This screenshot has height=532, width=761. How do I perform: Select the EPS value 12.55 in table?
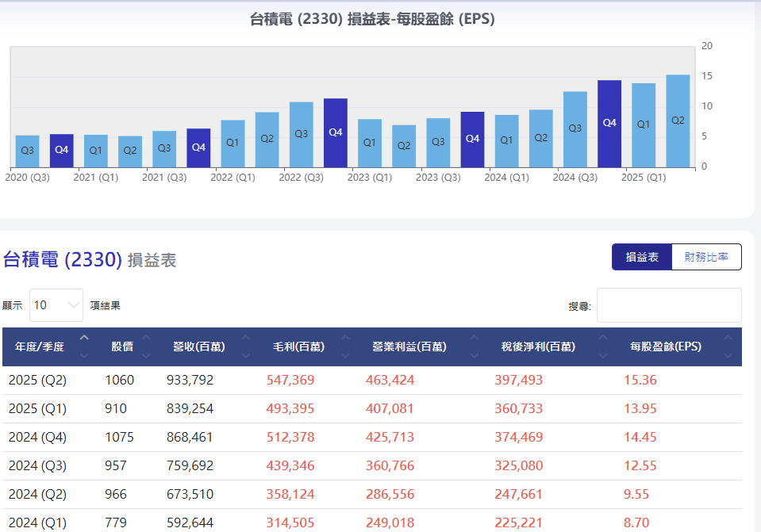click(x=640, y=465)
